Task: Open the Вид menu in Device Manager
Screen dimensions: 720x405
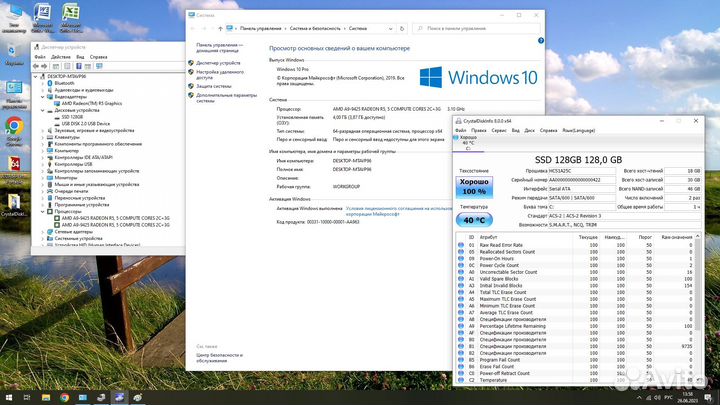Action: [x=80, y=57]
